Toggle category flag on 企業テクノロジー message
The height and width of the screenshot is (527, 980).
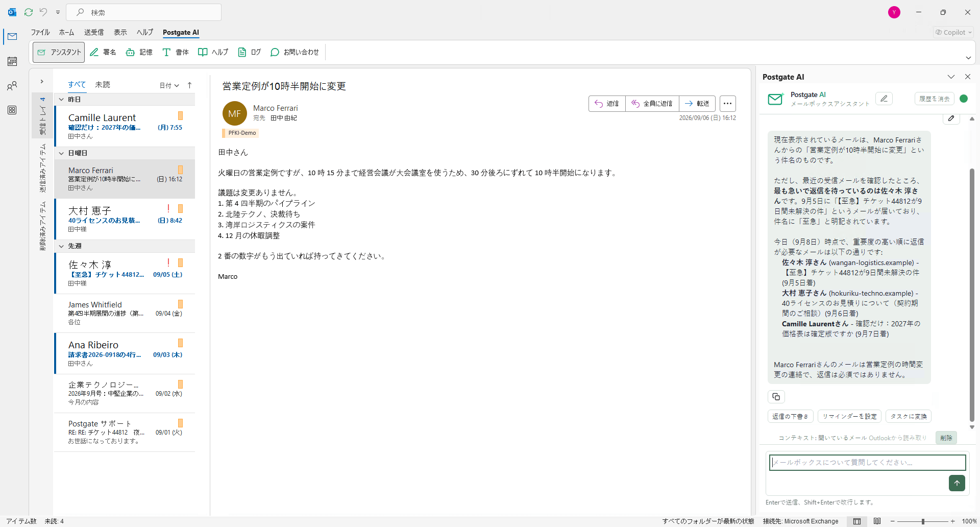pos(180,384)
